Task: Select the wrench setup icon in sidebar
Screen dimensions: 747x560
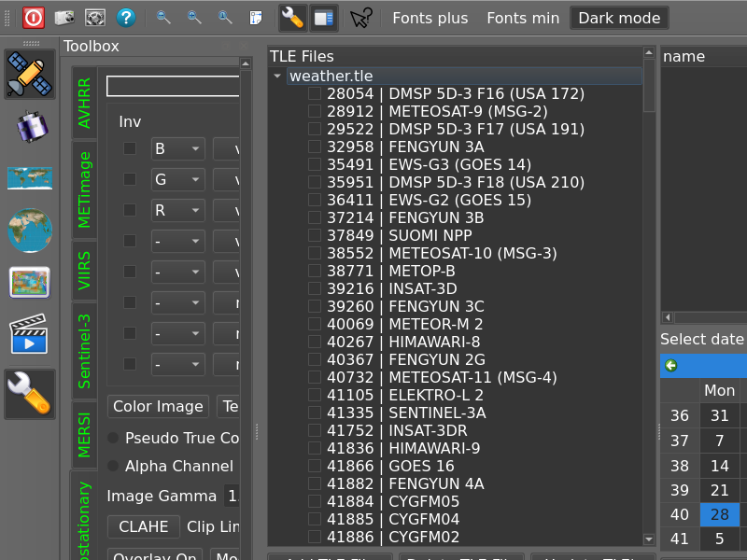Action: 30,394
